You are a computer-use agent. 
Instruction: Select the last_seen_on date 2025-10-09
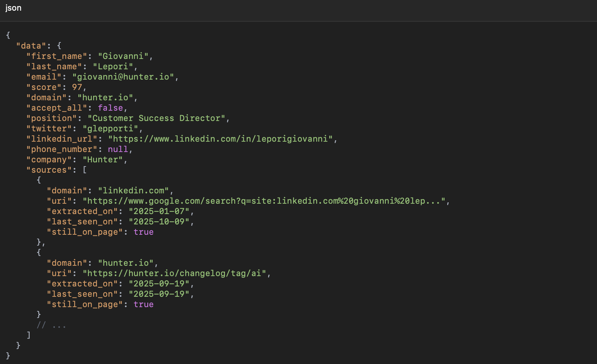(x=159, y=222)
